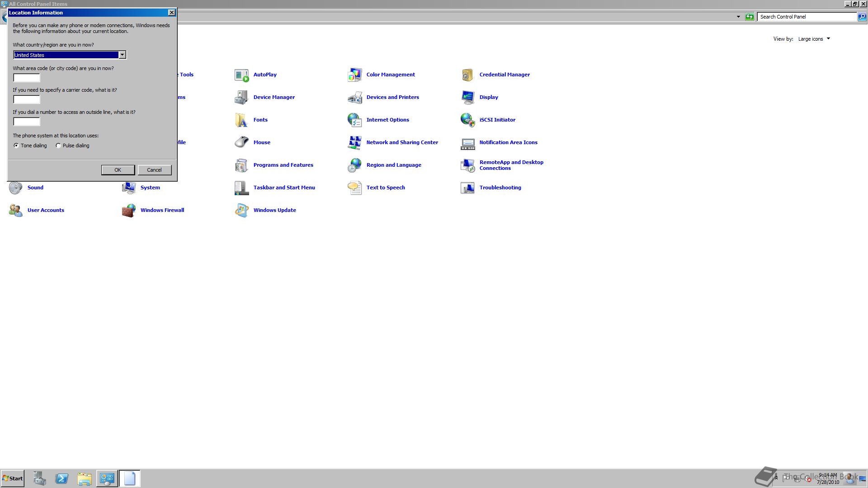Open the User Accounts icon
This screenshot has height=488, width=868.
coord(16,211)
